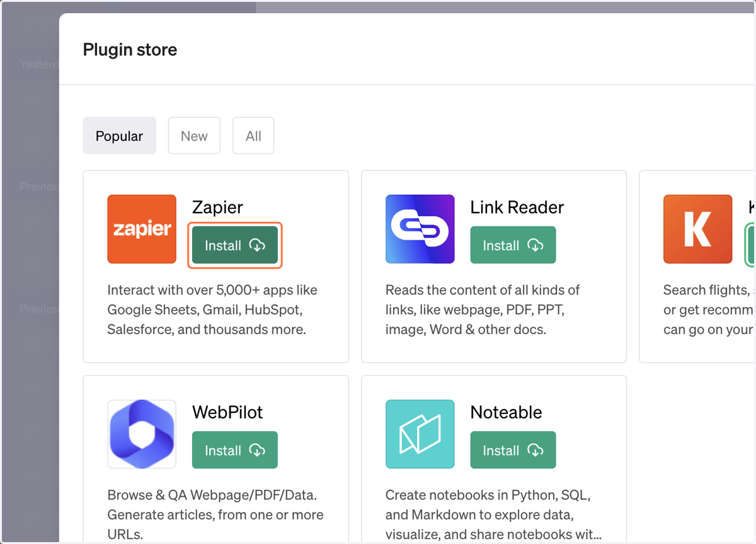
Task: Click the WebPilot plugin title
Action: pyautogui.click(x=227, y=412)
